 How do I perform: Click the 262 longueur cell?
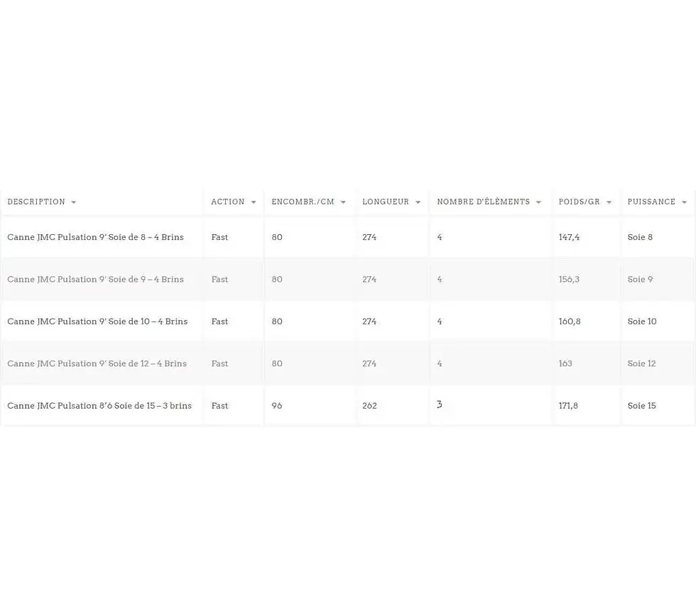[x=369, y=406]
